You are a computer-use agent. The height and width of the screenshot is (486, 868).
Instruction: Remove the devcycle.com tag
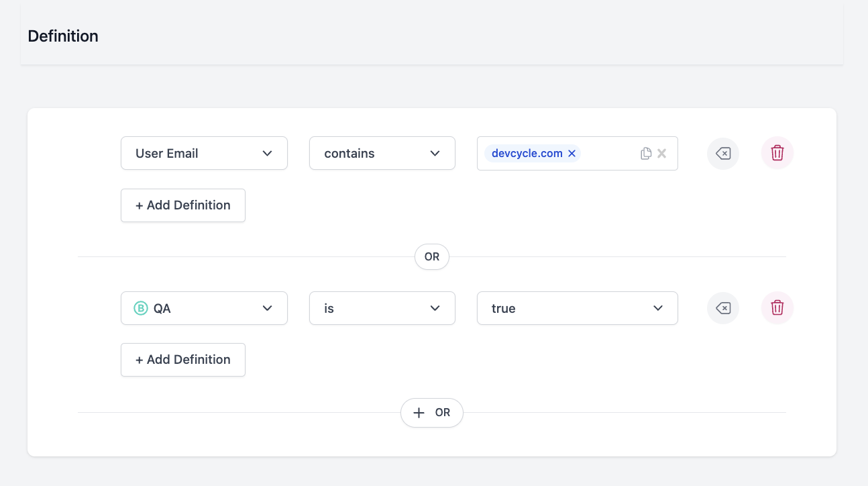(x=572, y=154)
